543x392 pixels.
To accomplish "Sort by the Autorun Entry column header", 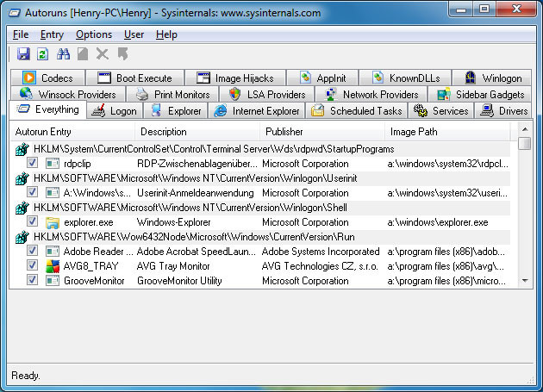I will (72, 132).
